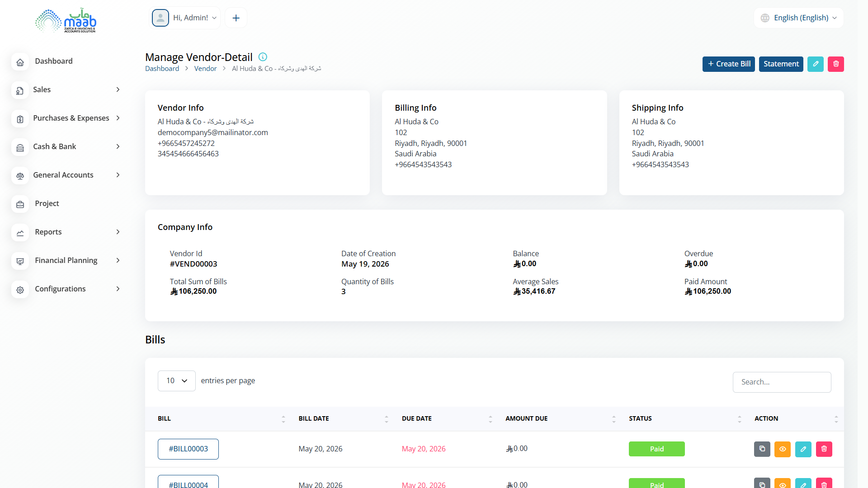This screenshot has height=488, width=868.
Task: Click the bills Search input field
Action: 782,382
